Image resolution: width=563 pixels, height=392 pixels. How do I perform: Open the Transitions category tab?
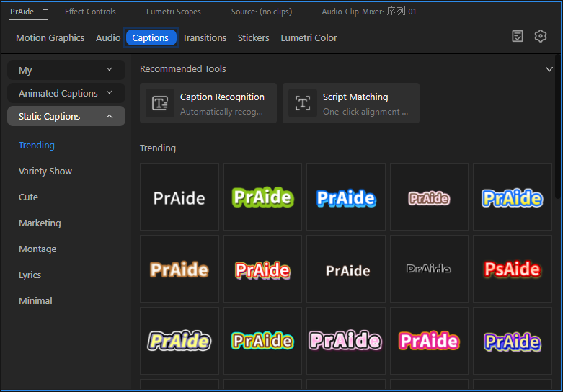pyautogui.click(x=204, y=37)
